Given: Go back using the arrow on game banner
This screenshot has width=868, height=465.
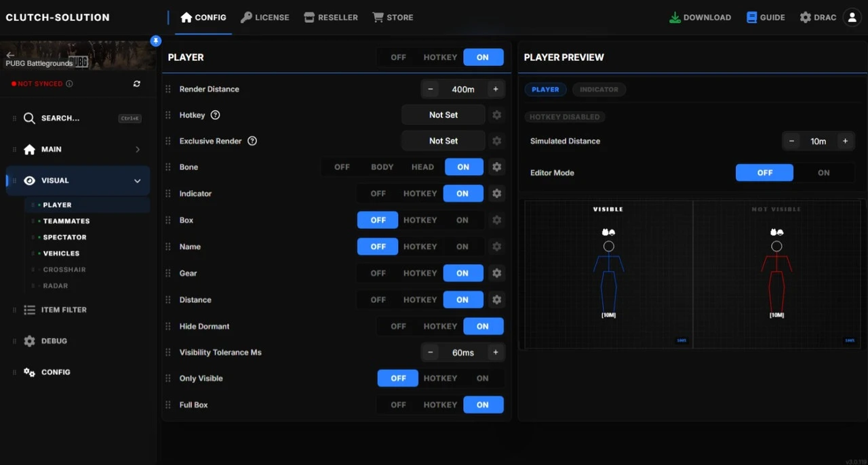Looking at the screenshot, I should coord(10,55).
